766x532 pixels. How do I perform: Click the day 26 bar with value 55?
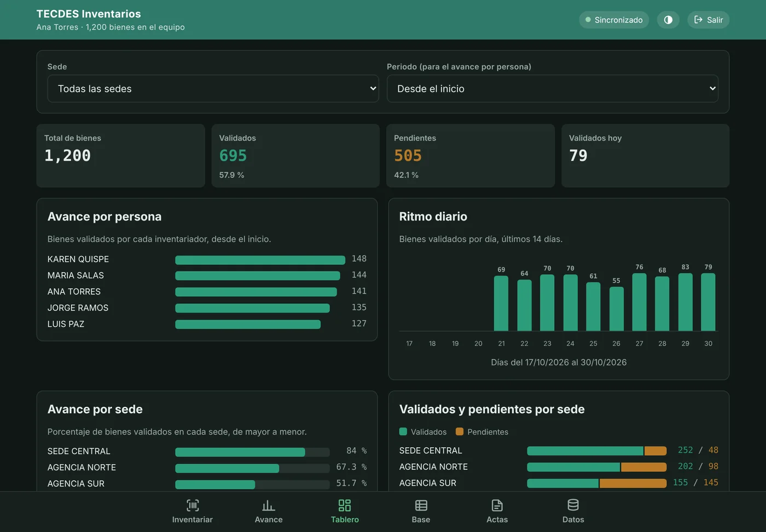616,309
